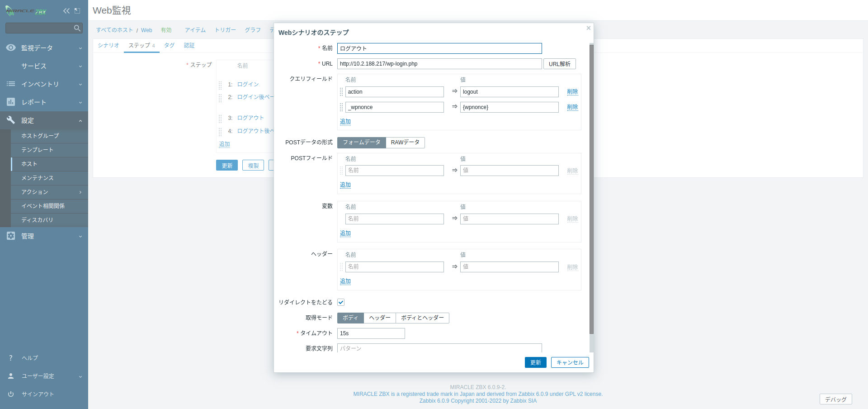This screenshot has height=409, width=868.
Task: Set retrieve mode to ボディとヘッダー
Action: point(422,318)
